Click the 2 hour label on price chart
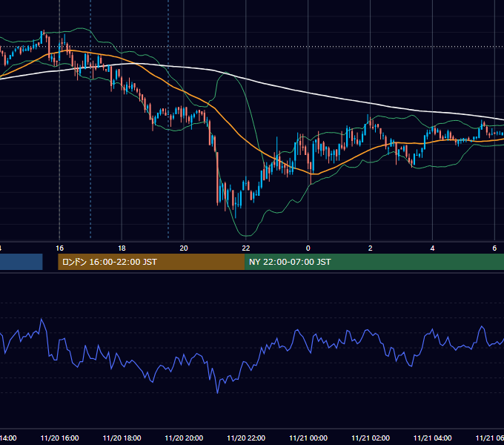 tap(371, 248)
